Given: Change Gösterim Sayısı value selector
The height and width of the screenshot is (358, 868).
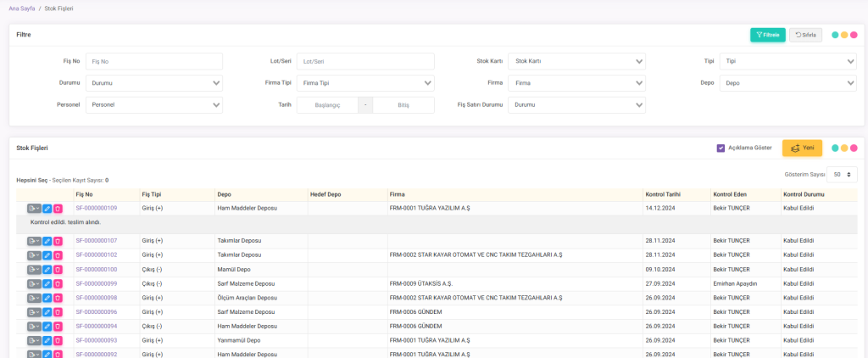Looking at the screenshot, I should coord(842,174).
